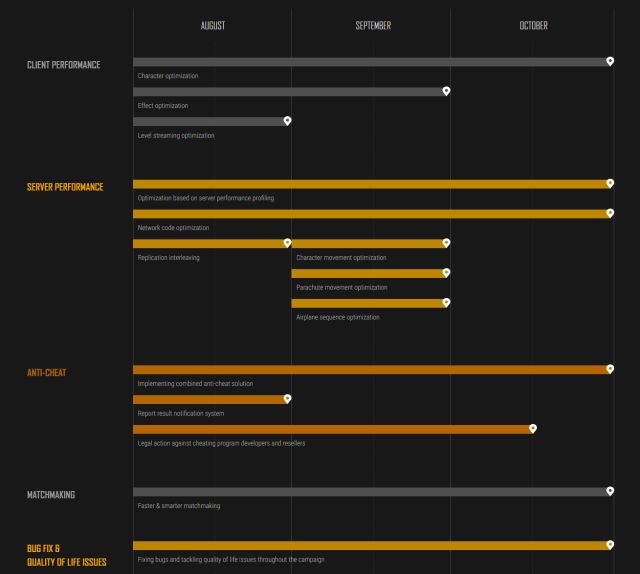Click the yellow Airplane sequence optimization bar

[369, 303]
